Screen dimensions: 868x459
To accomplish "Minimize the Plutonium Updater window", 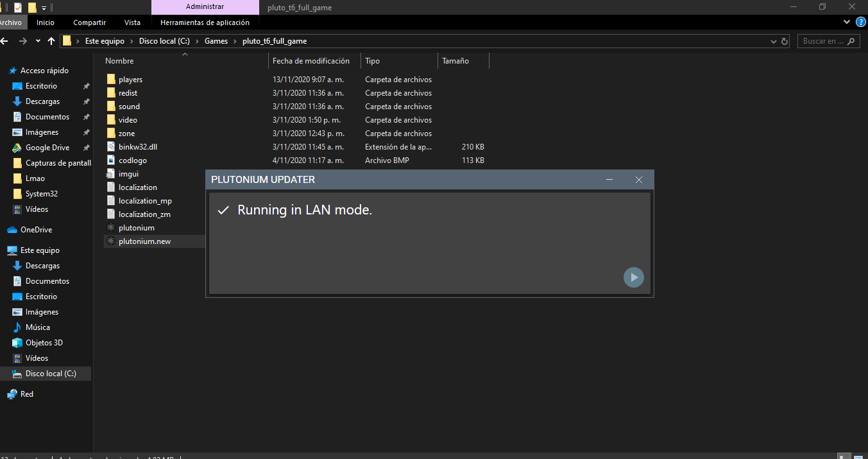I will coord(609,180).
